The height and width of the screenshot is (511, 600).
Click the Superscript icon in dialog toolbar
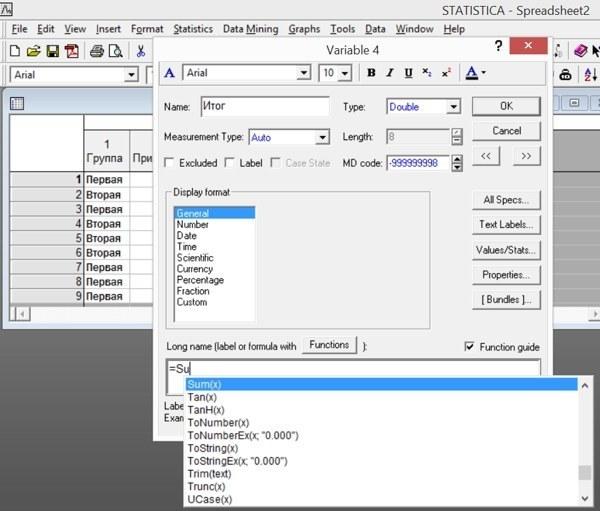pos(446,73)
